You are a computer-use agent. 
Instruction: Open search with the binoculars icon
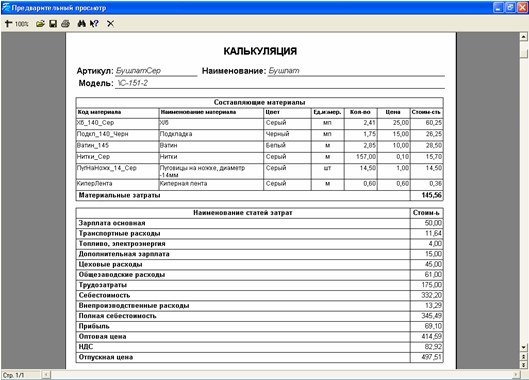coord(81,24)
